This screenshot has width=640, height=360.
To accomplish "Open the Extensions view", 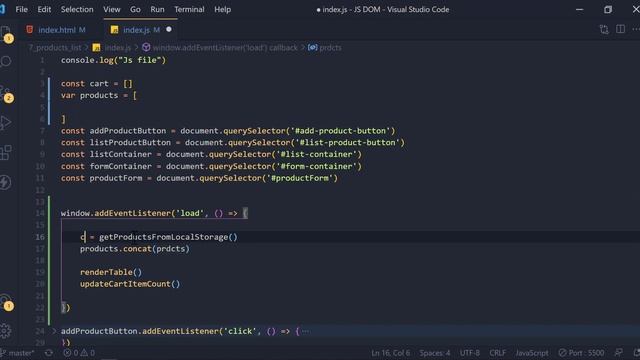I will pyautogui.click(x=6, y=153).
